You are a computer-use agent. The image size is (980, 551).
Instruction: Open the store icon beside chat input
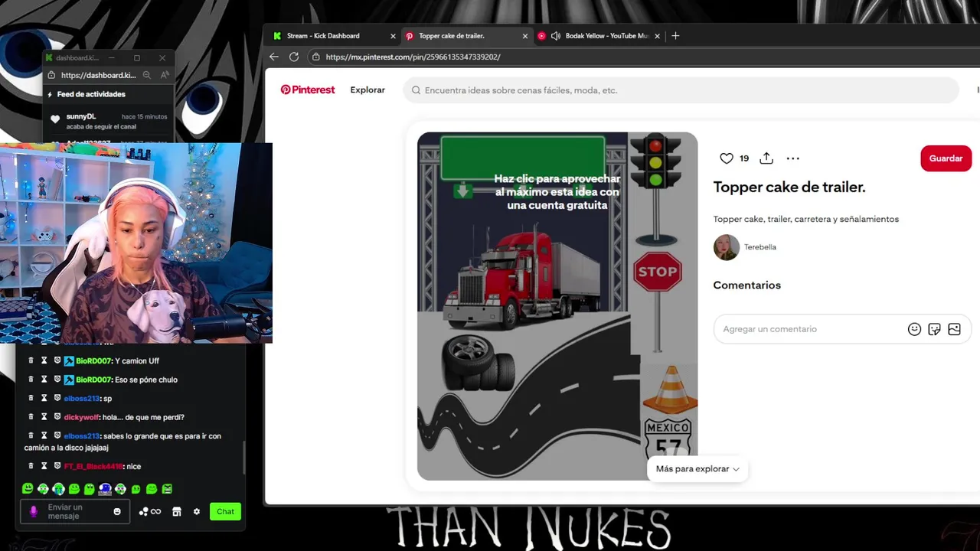pyautogui.click(x=177, y=511)
